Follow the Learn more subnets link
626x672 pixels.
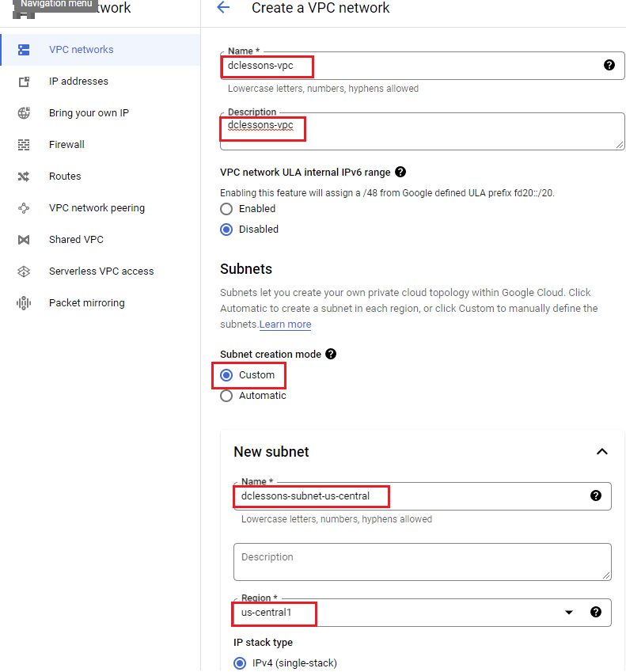click(286, 325)
